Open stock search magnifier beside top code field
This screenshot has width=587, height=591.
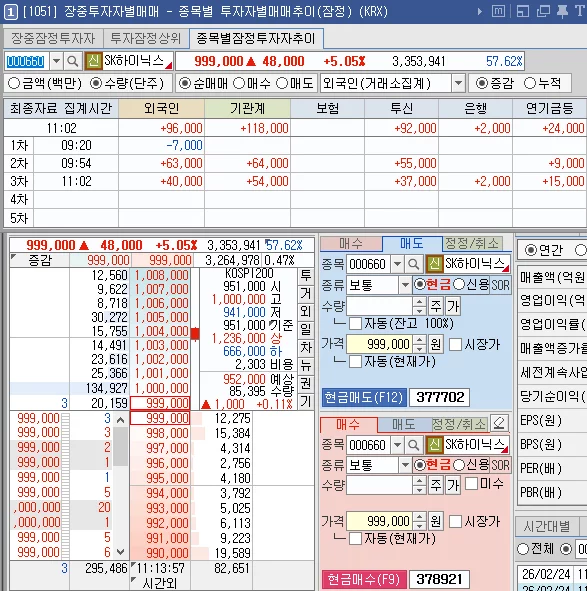[72, 61]
